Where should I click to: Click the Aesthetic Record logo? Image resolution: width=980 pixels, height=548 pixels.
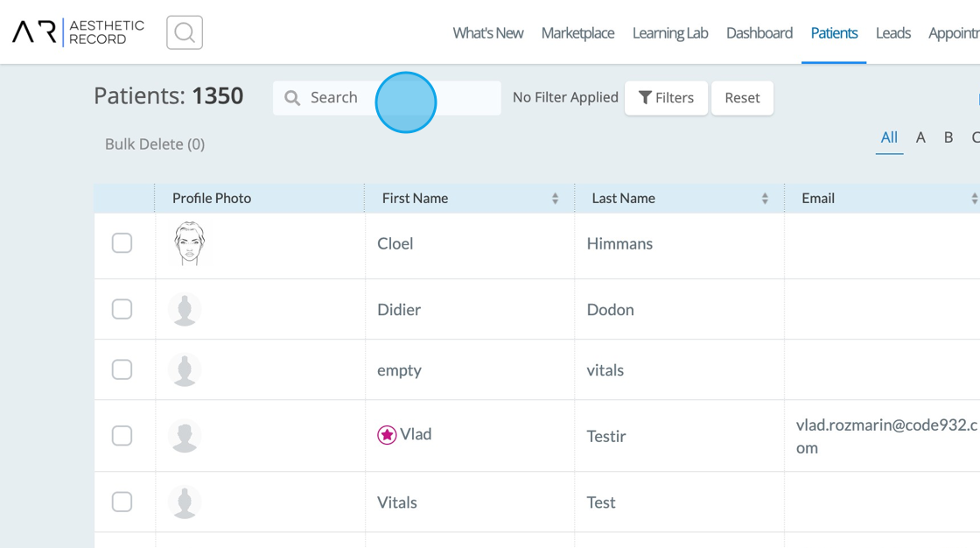pos(78,32)
